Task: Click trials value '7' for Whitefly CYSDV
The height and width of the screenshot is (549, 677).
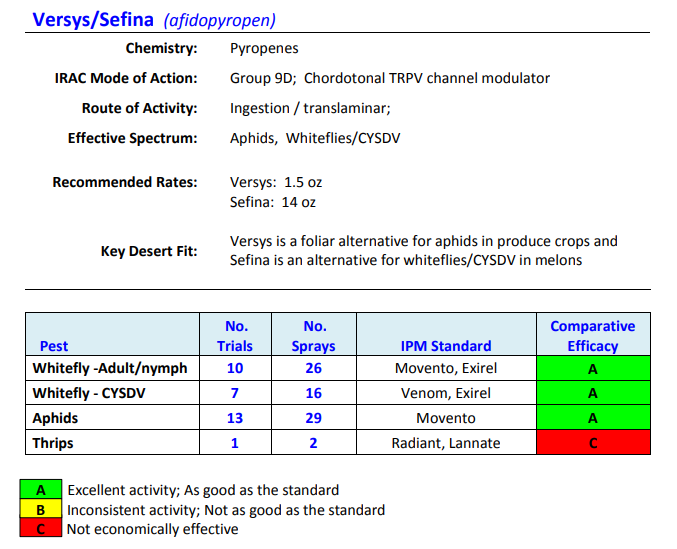Action: [x=234, y=393]
